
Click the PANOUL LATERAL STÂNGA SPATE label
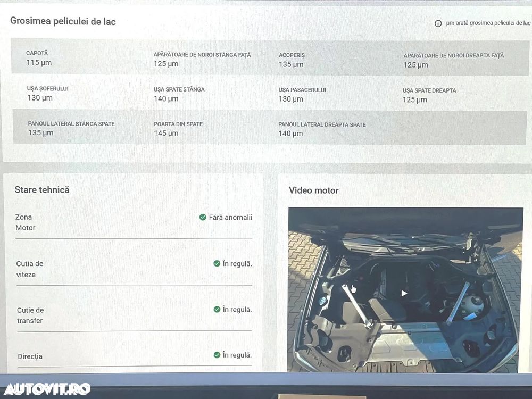[x=71, y=124]
